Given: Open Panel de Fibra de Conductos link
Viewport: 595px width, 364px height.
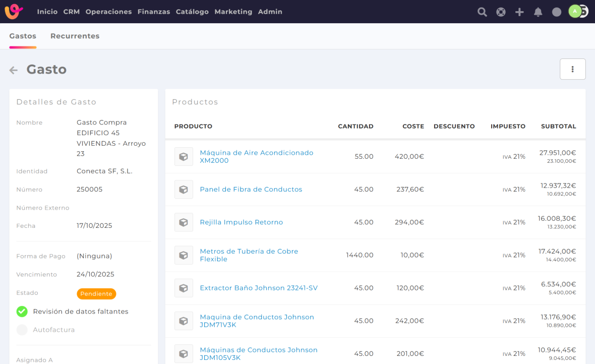Looking at the screenshot, I should [x=251, y=190].
